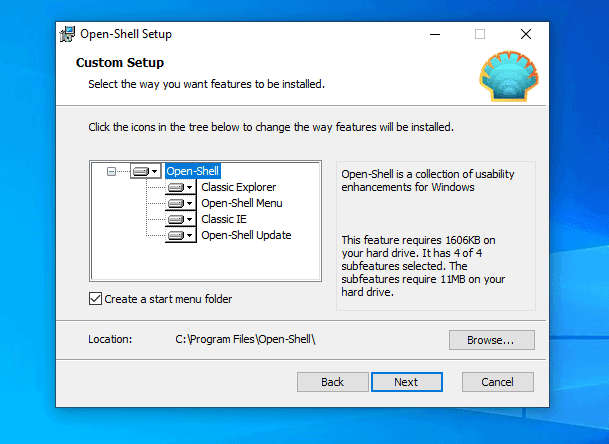Click the Browse... button
The height and width of the screenshot is (444, 609).
(492, 340)
